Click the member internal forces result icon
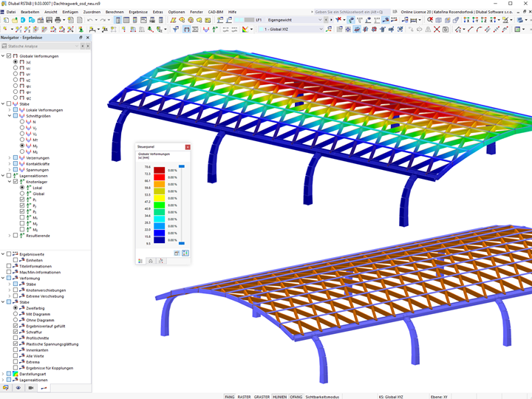The width and height of the screenshot is (532, 399). [206, 29]
